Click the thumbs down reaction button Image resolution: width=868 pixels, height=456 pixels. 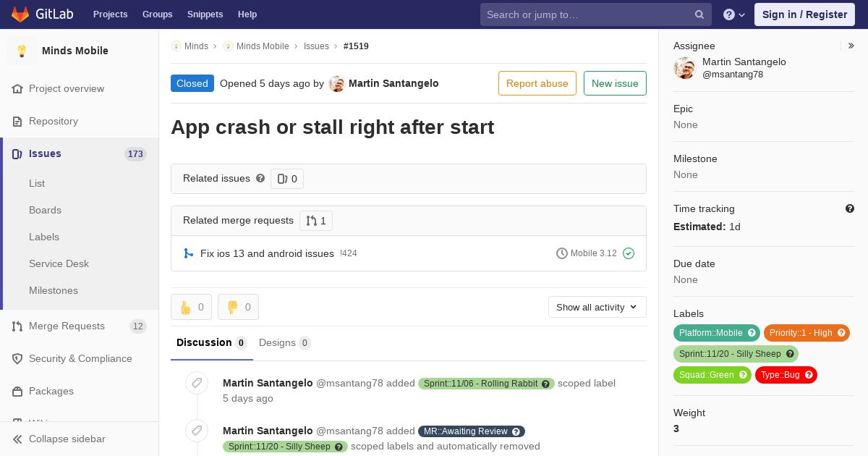point(238,307)
